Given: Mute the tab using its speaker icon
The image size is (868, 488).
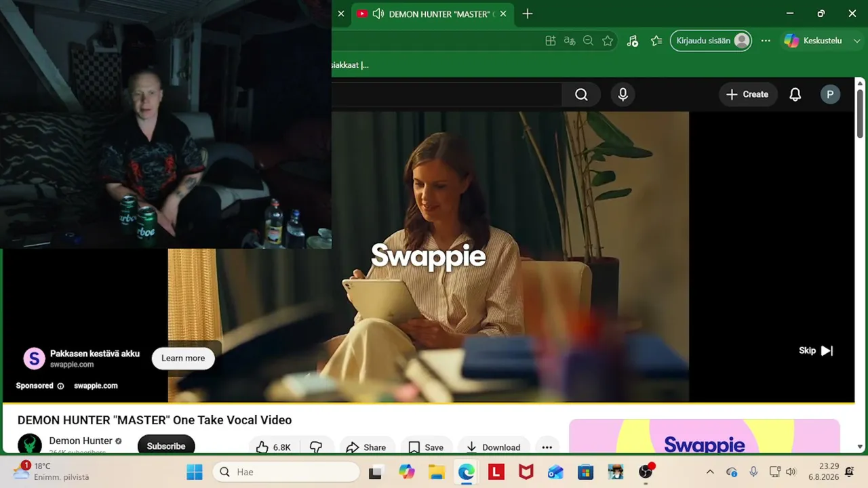Looking at the screenshot, I should pyautogui.click(x=378, y=14).
